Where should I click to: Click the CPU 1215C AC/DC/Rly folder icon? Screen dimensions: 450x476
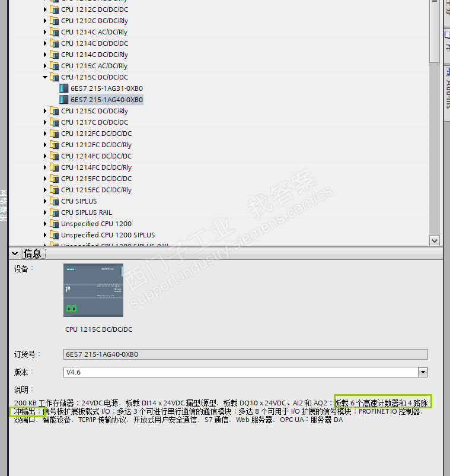55,66
